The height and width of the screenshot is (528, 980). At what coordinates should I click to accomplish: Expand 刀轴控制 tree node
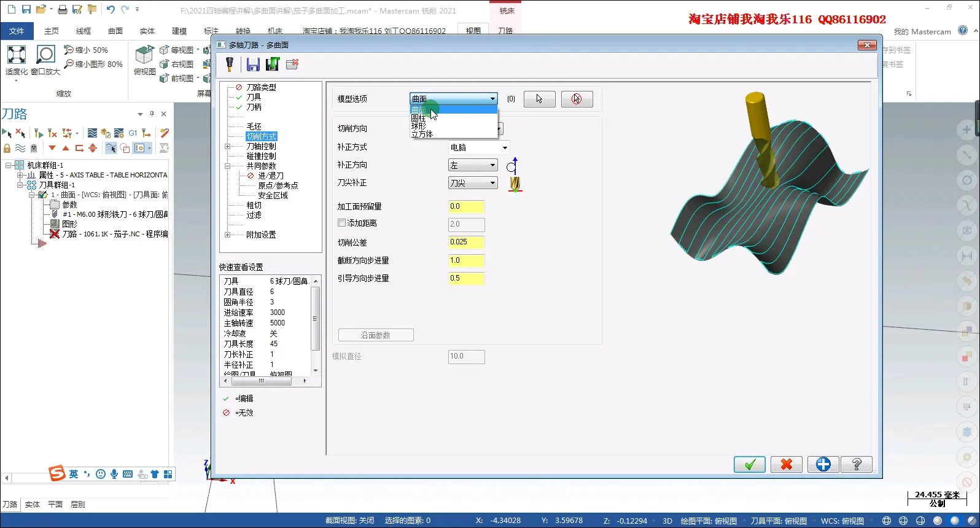pyautogui.click(x=227, y=146)
